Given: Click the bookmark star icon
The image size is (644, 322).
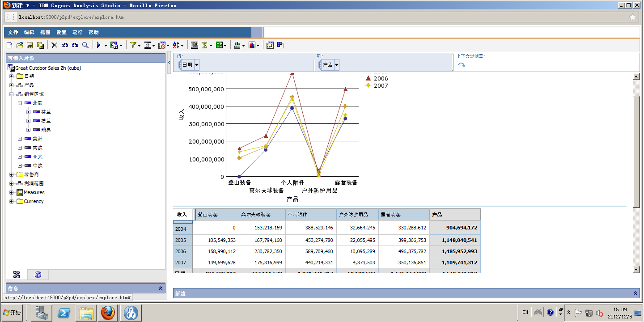Looking at the screenshot, I should coord(632,17).
